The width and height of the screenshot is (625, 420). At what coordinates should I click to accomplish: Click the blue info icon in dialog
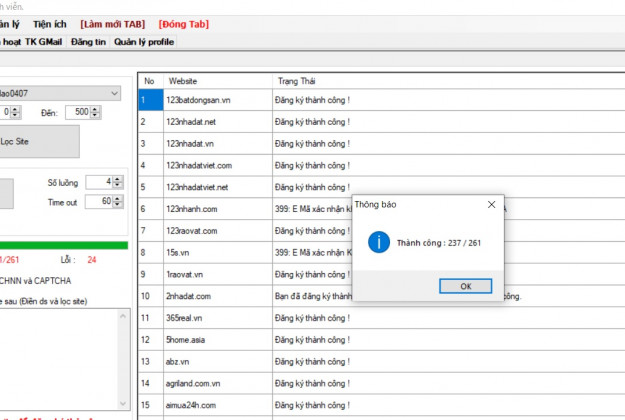(x=379, y=241)
